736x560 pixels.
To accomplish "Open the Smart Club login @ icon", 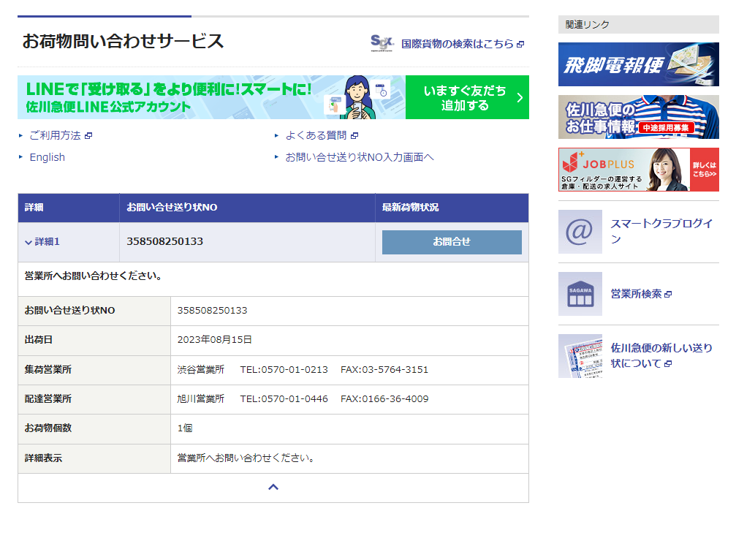I will pyautogui.click(x=580, y=232).
